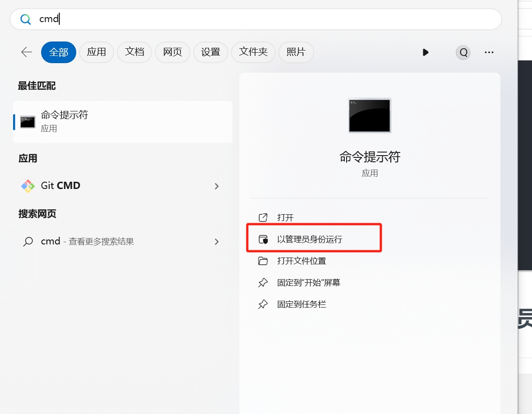532x414 pixels.
Task: Click the 打开文件位置 folder icon
Action: [263, 261]
